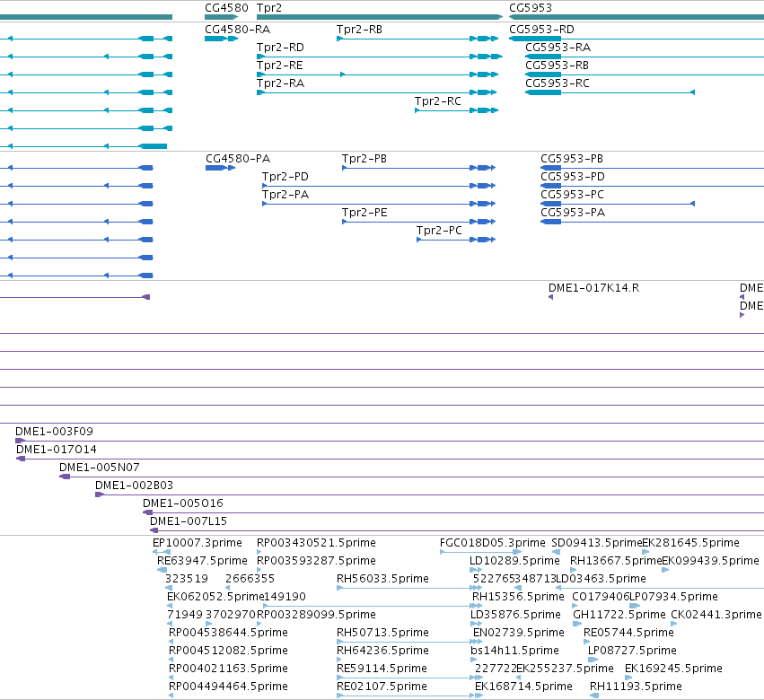Select the RH11193.5prime EST label
The height and width of the screenshot is (700, 764).
tap(636, 687)
